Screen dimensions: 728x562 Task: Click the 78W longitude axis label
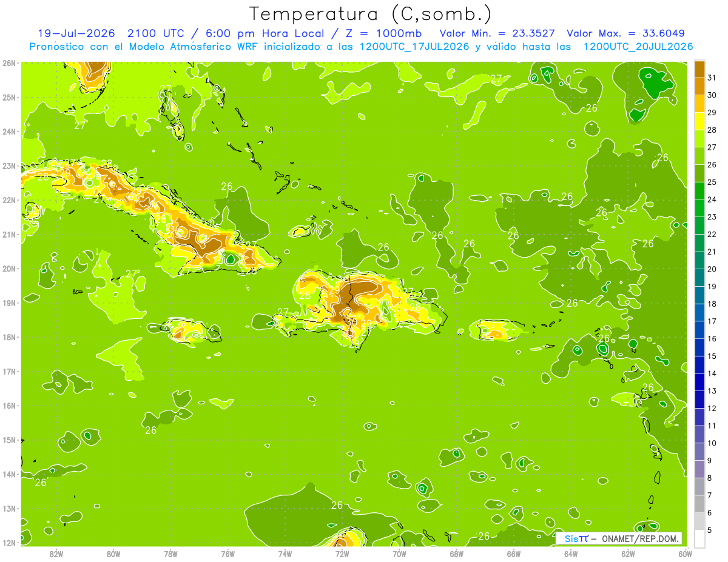(x=170, y=554)
